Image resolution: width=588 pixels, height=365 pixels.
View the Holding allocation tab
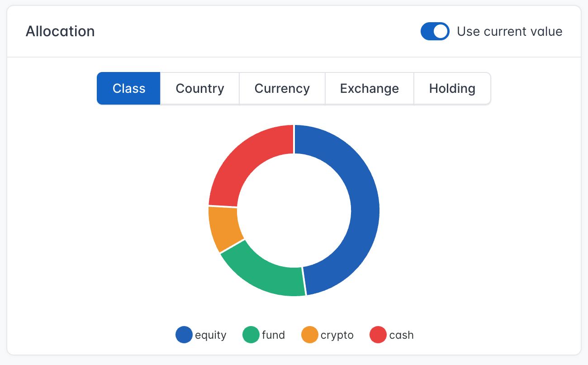pos(452,88)
